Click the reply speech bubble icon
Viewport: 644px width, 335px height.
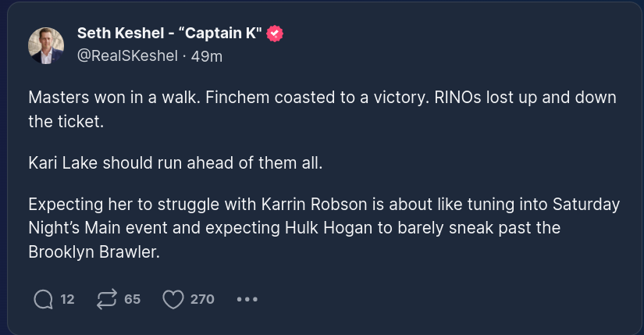point(44,299)
